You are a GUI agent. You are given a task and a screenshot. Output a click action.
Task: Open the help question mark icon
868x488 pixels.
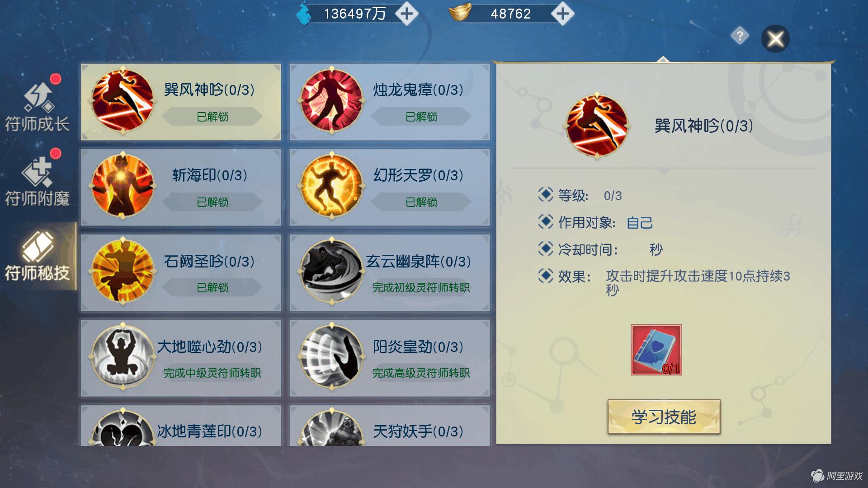740,36
